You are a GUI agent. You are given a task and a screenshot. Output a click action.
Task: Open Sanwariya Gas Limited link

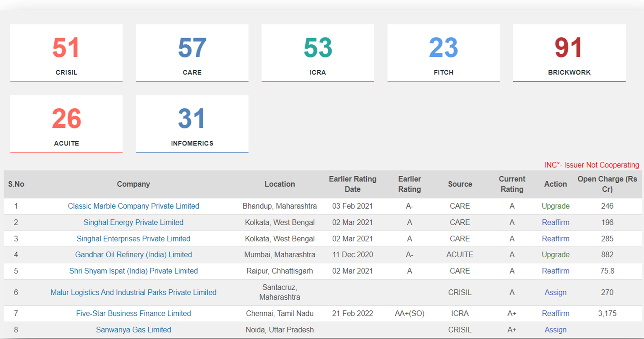tap(133, 330)
